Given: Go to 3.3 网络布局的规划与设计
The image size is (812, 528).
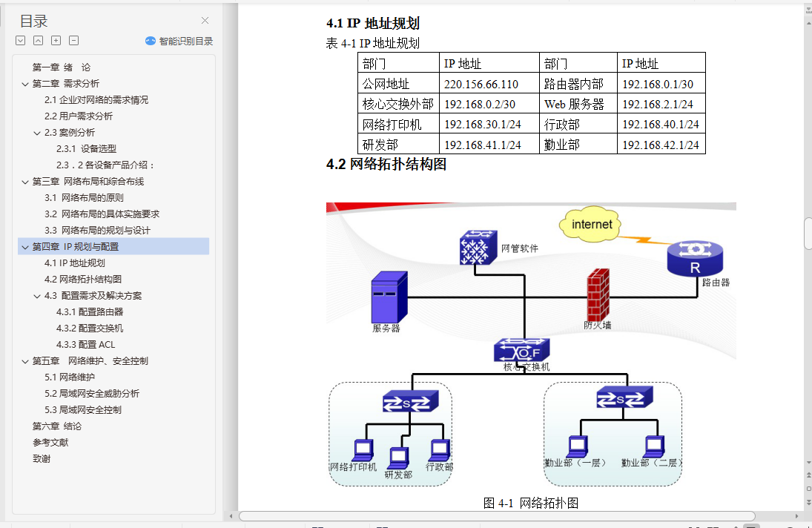Looking at the screenshot, I should click(x=97, y=231).
